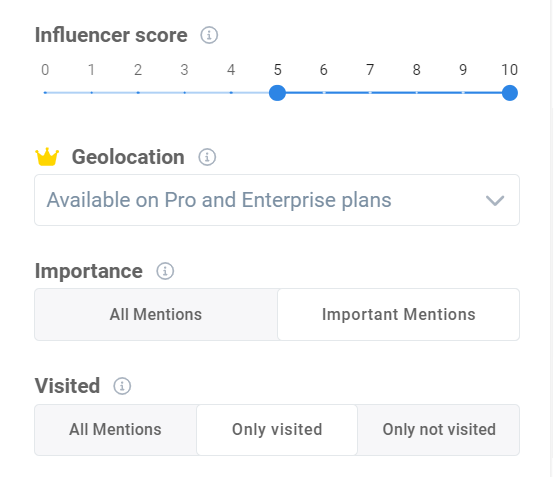Viewport: 554px width, 477px height.
Task: Click the slider track at score 9
Action: pos(463,93)
